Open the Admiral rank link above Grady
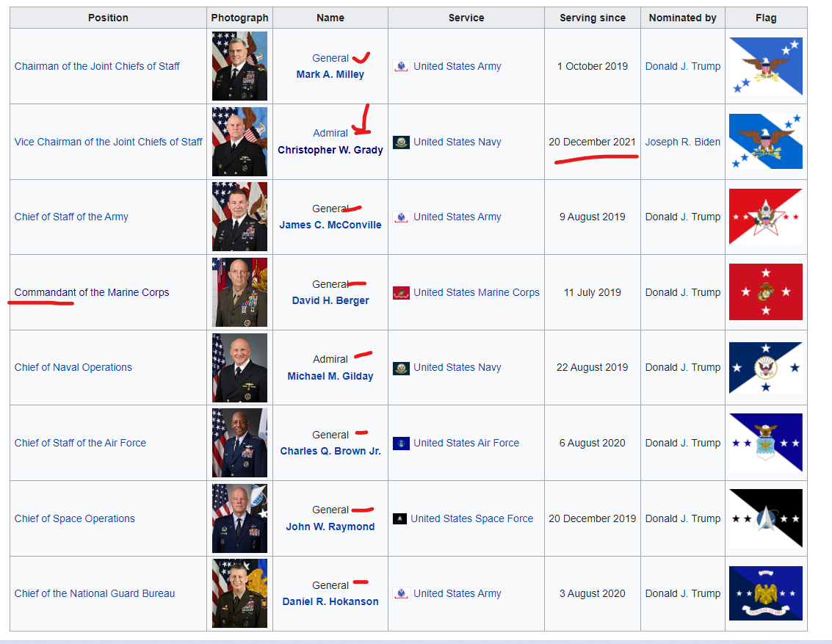The image size is (832, 644). click(330, 133)
